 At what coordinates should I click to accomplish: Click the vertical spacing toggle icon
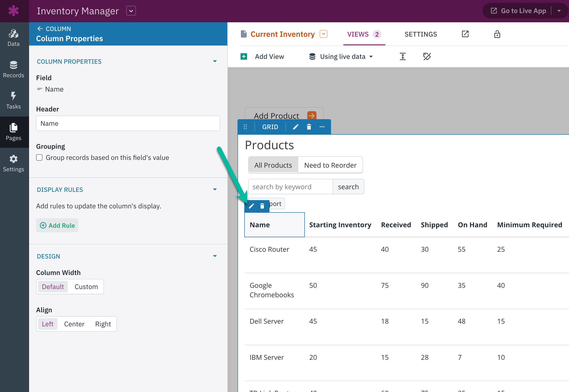(403, 56)
